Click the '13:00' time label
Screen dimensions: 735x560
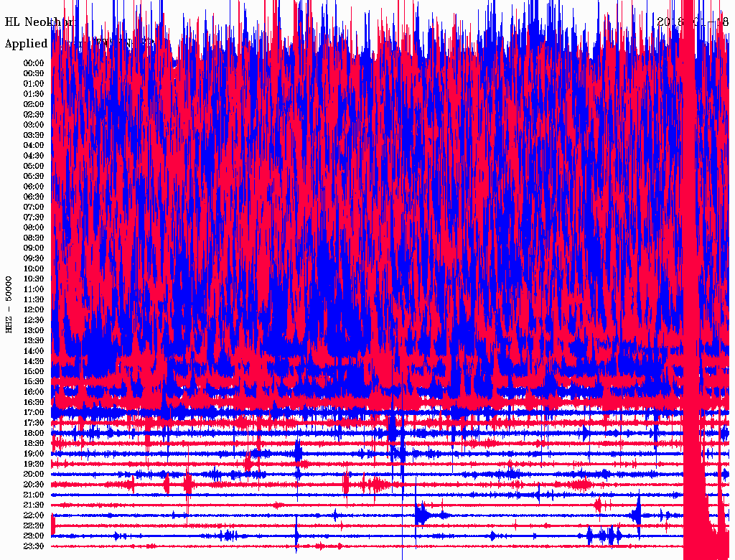pyautogui.click(x=34, y=331)
